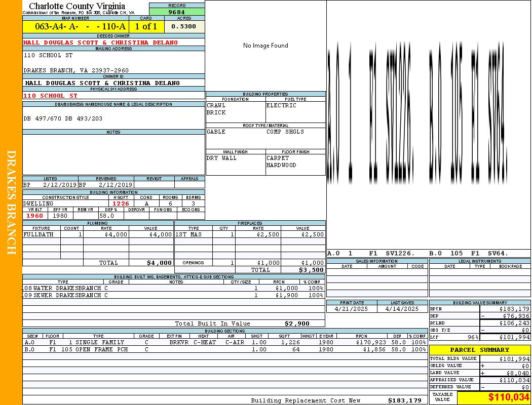Viewport: 532px width, 405px height.
Task: Click the card value 1 of 1
Action: coord(146,26)
